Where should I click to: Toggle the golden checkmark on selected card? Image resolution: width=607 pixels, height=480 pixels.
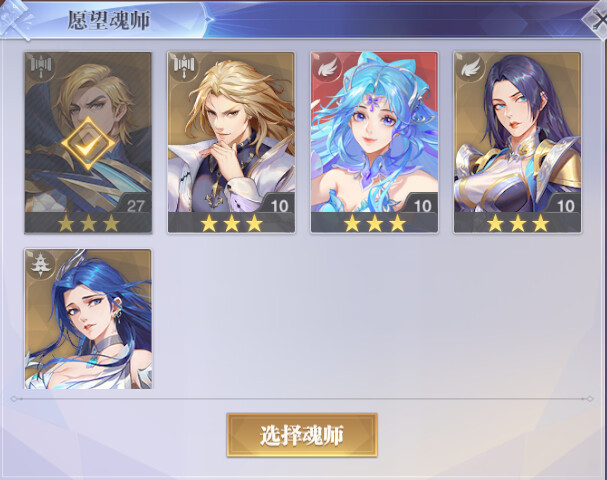pyautogui.click(x=88, y=144)
